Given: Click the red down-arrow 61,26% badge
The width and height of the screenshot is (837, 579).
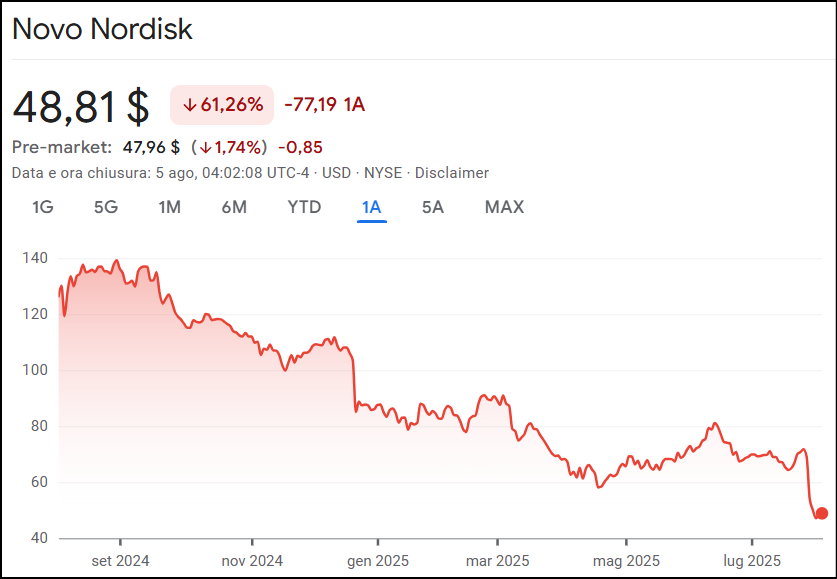Looking at the screenshot, I should tap(222, 104).
